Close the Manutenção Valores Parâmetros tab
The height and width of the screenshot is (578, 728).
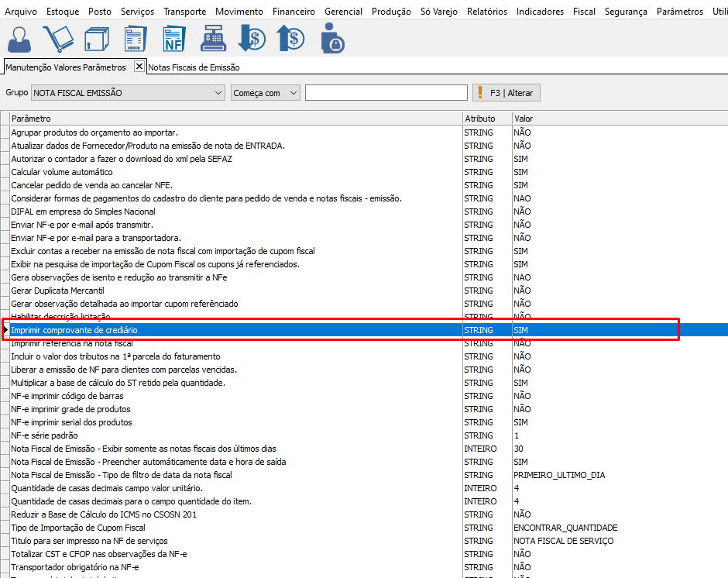tap(139, 67)
